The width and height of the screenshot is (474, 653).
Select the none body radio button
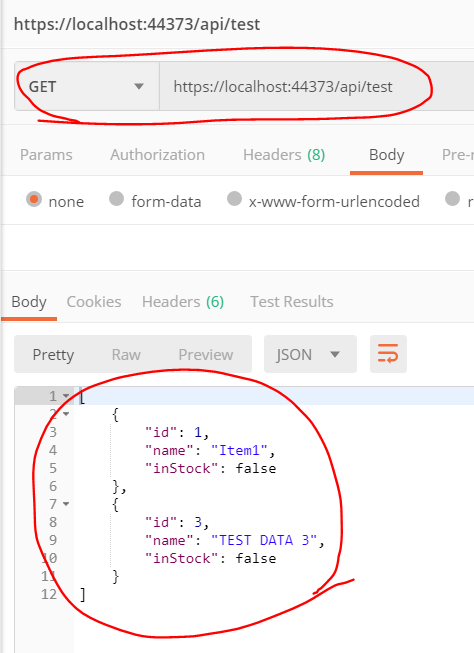tap(34, 199)
